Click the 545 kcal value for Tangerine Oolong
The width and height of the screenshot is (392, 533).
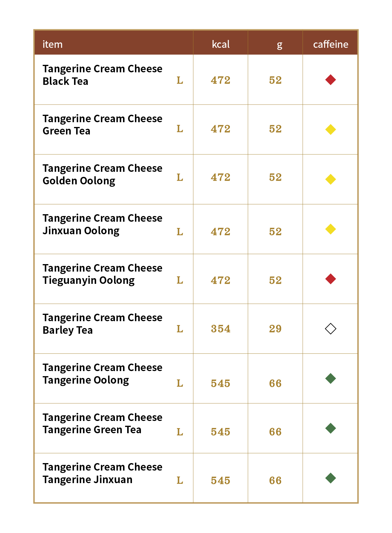coord(221,383)
